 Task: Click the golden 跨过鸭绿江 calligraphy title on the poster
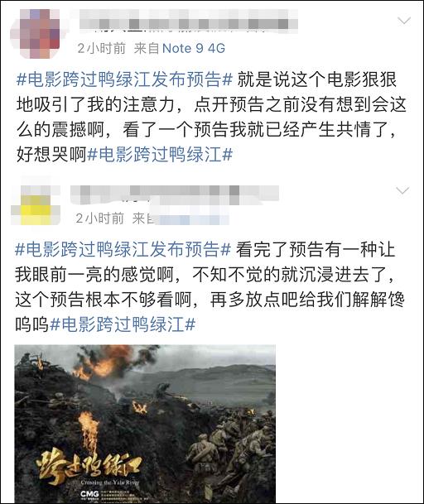click(x=89, y=465)
